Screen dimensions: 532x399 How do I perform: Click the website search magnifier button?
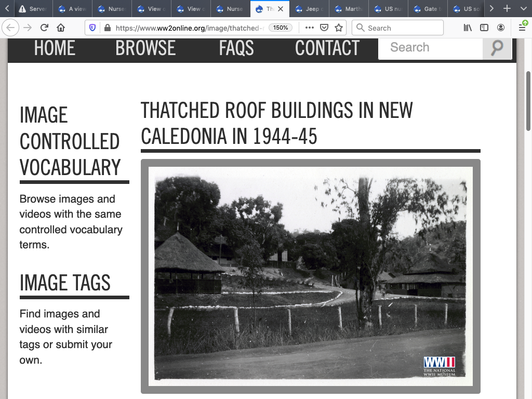pyautogui.click(x=497, y=48)
